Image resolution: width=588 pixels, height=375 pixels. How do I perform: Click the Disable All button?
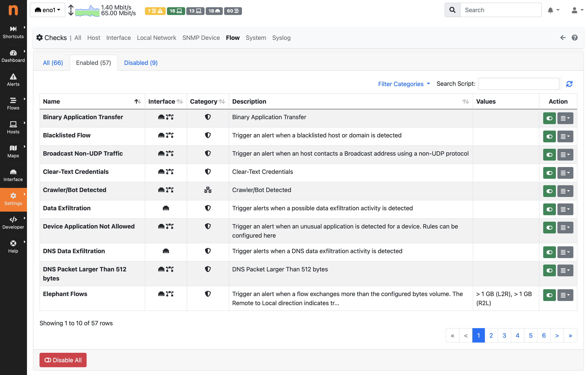click(x=63, y=360)
